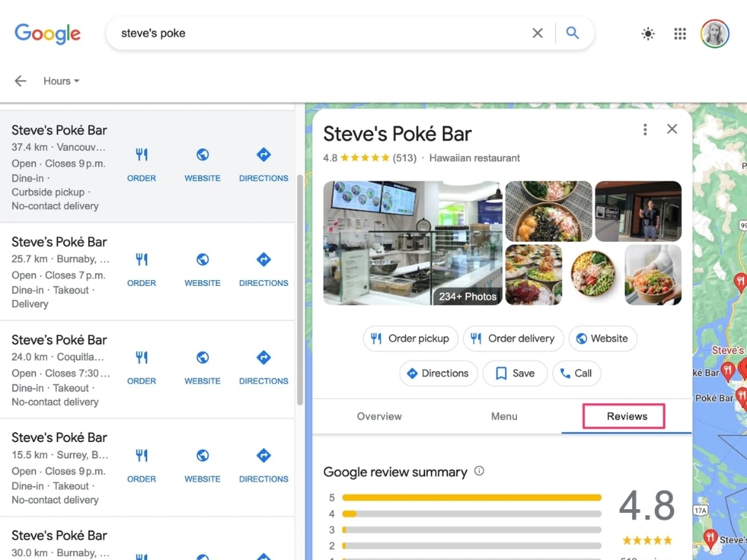Order from the Coquitlam location
Viewport: 747px width, 560px height.
tap(141, 367)
